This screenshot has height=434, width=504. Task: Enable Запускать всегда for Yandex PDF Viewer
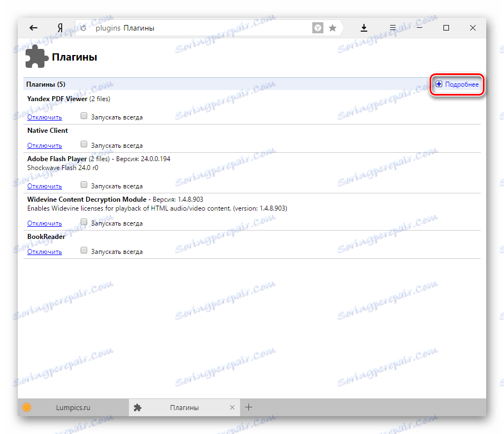coord(84,116)
